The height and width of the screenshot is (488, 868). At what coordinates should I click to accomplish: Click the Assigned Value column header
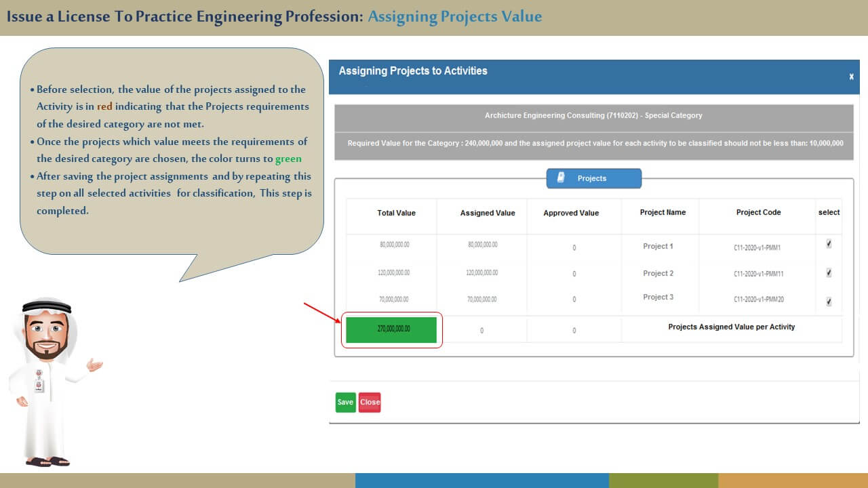pos(487,213)
